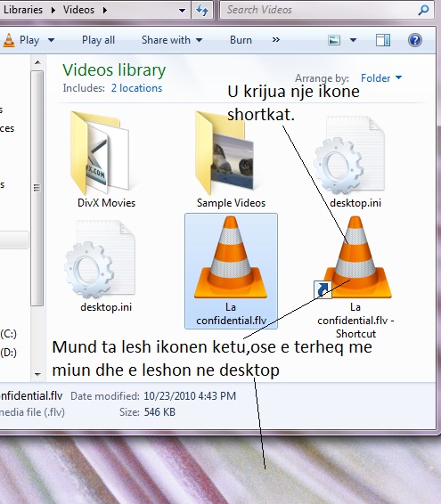Select the (D:) drive in navigation pane
The width and height of the screenshot is (441, 504).
(x=8, y=353)
